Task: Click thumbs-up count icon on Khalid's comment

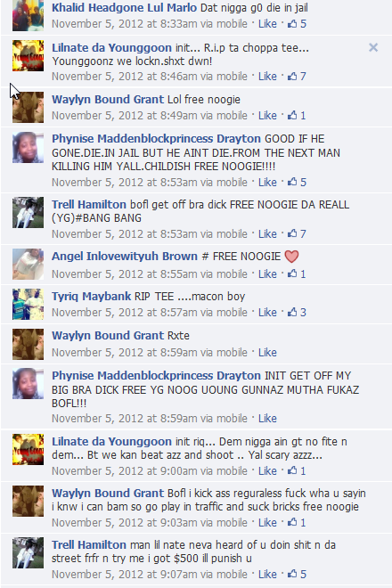Action: point(292,24)
